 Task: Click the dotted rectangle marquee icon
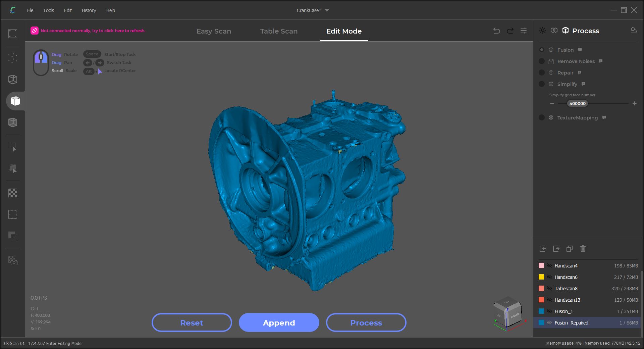(x=13, y=214)
